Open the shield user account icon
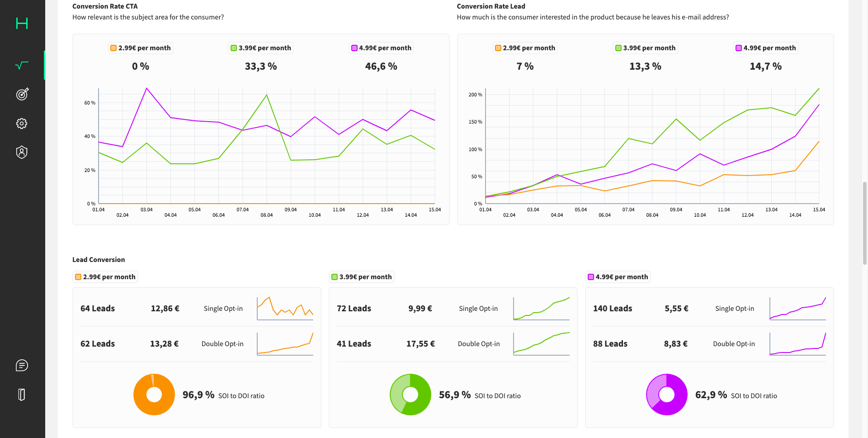Screen dimensions: 868x438 coord(22,152)
